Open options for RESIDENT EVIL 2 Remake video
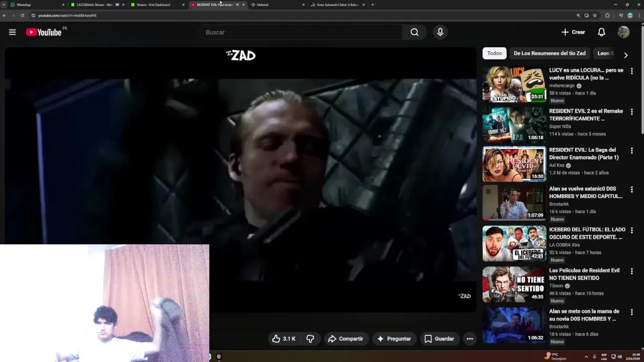 (x=631, y=112)
